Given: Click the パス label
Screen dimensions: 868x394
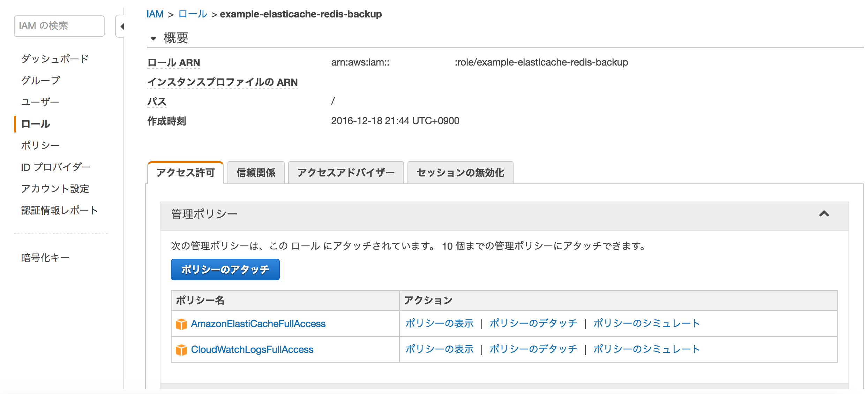Looking at the screenshot, I should (x=157, y=102).
